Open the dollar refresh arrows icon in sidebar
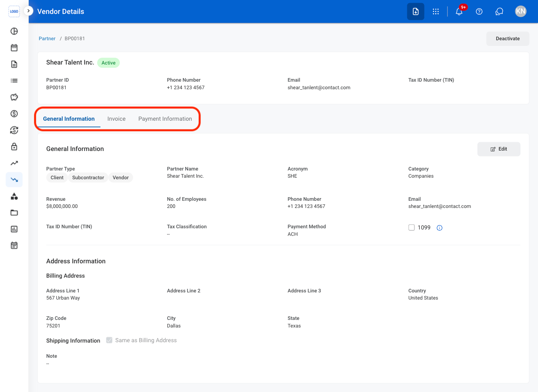This screenshot has height=392, width=538. pyautogui.click(x=14, y=130)
